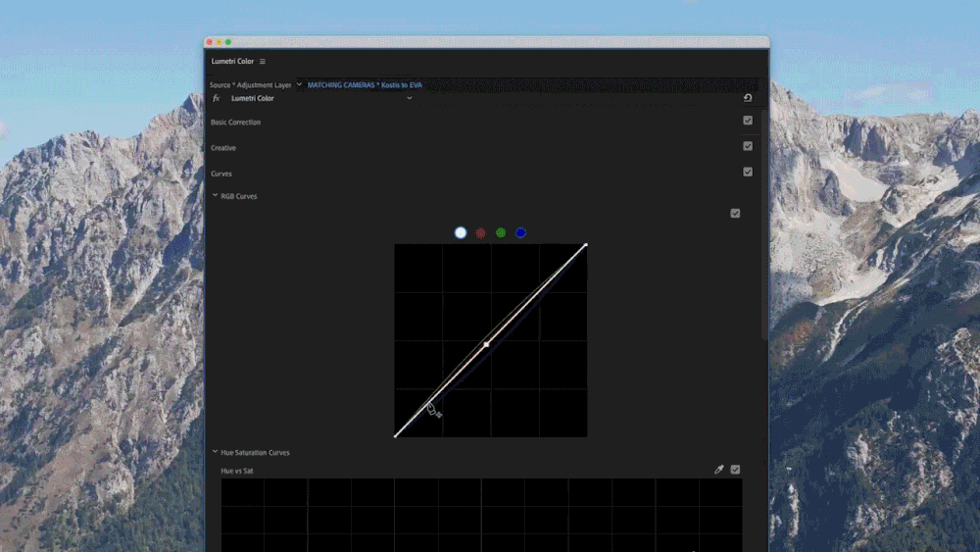Click the top-right curve endpoint
The width and height of the screenshot is (980, 552).
click(586, 245)
